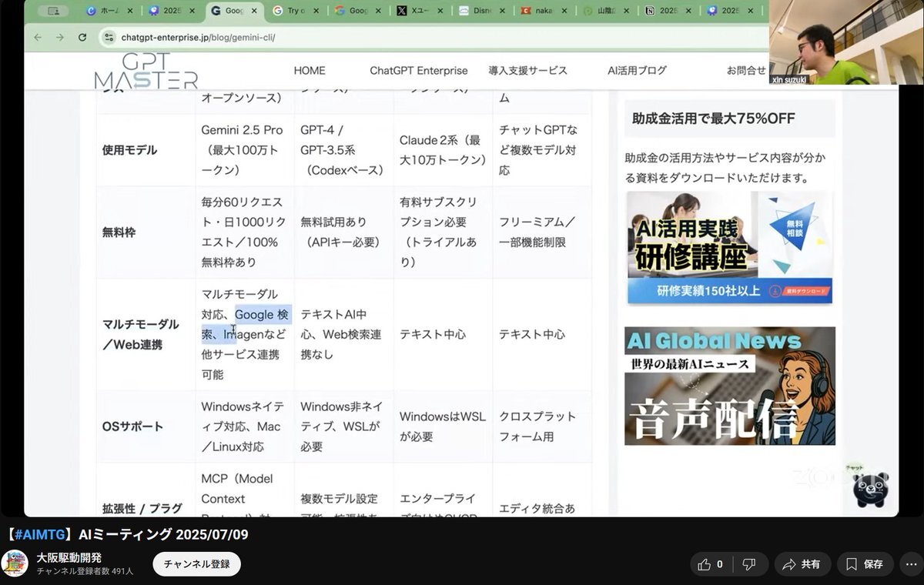Click 共有 share button
The image size is (924, 585).
(802, 564)
